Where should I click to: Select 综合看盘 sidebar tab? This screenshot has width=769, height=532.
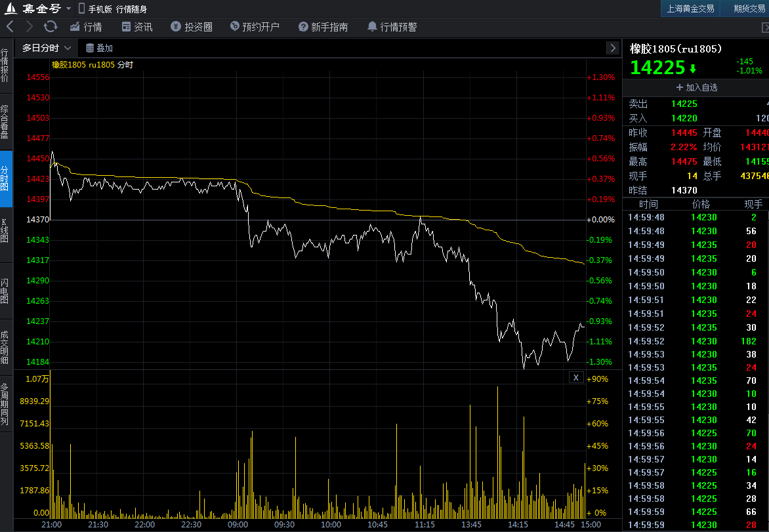point(5,121)
